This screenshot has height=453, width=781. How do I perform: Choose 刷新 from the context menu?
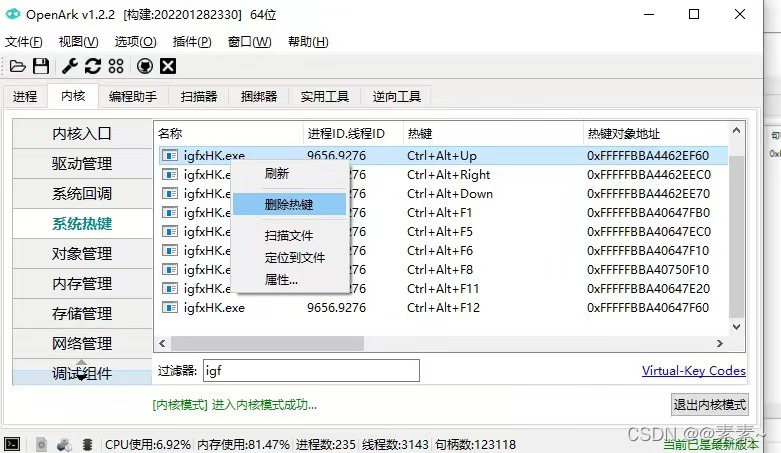click(289, 173)
